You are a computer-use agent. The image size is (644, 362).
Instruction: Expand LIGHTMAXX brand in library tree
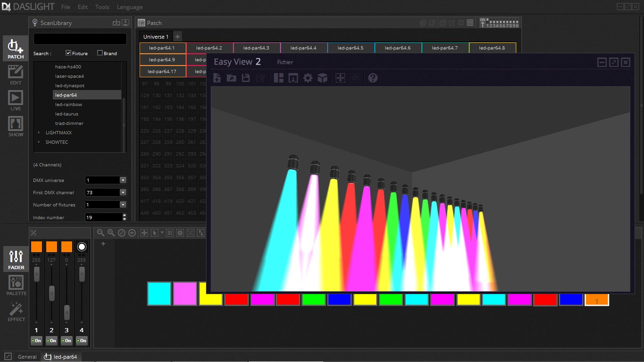(40, 133)
